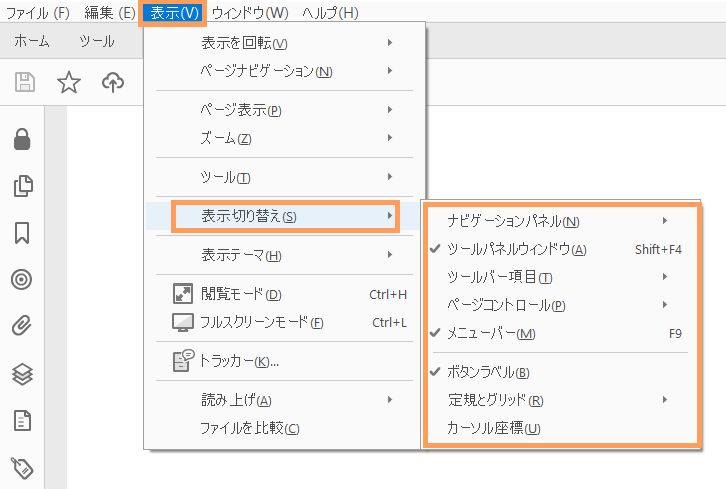Expand 表示を回転(V) submenu
This screenshot has width=726, height=489.
coord(284,43)
